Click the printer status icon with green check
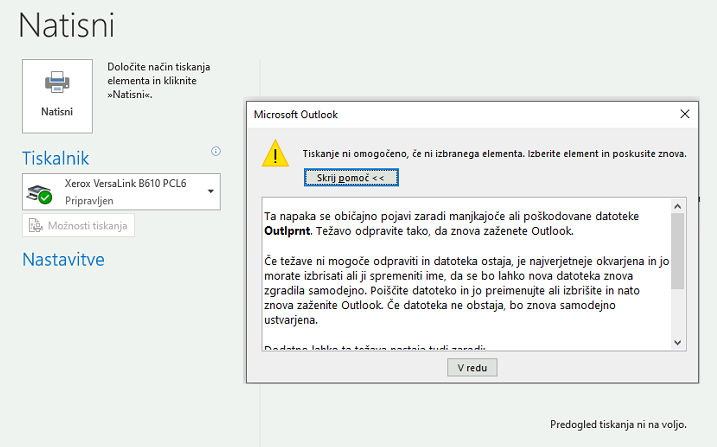 (x=39, y=194)
